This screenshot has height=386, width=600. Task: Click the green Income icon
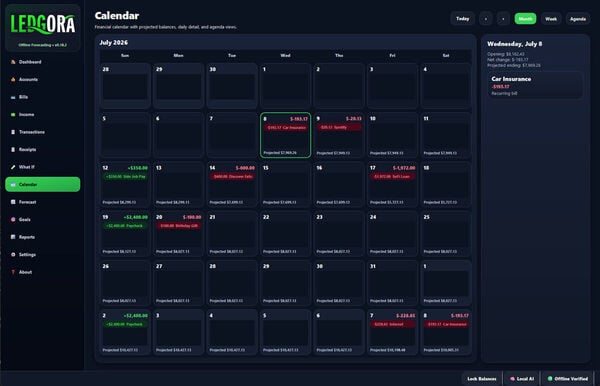pyautogui.click(x=13, y=114)
